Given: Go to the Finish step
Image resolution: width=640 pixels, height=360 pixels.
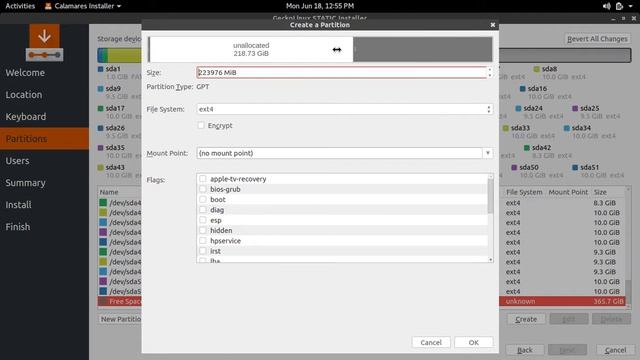Looking at the screenshot, I should (18, 227).
